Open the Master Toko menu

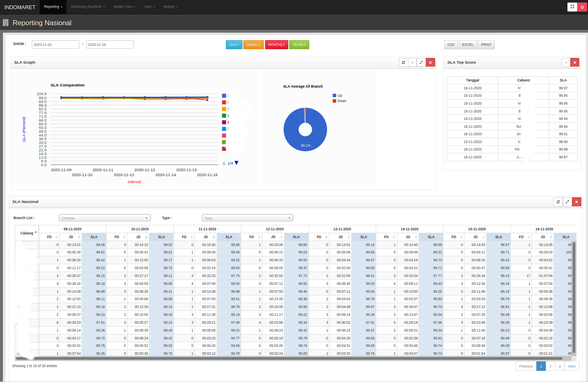click(124, 7)
